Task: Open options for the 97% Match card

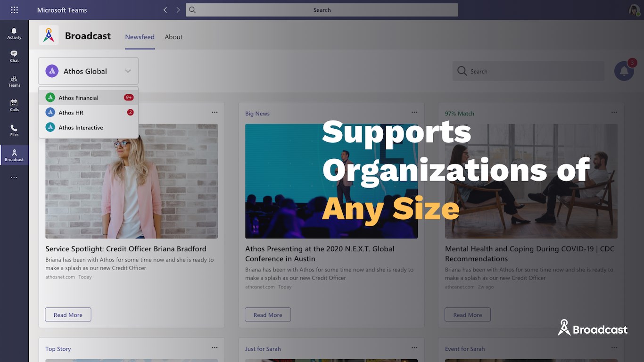Action: 614,112
